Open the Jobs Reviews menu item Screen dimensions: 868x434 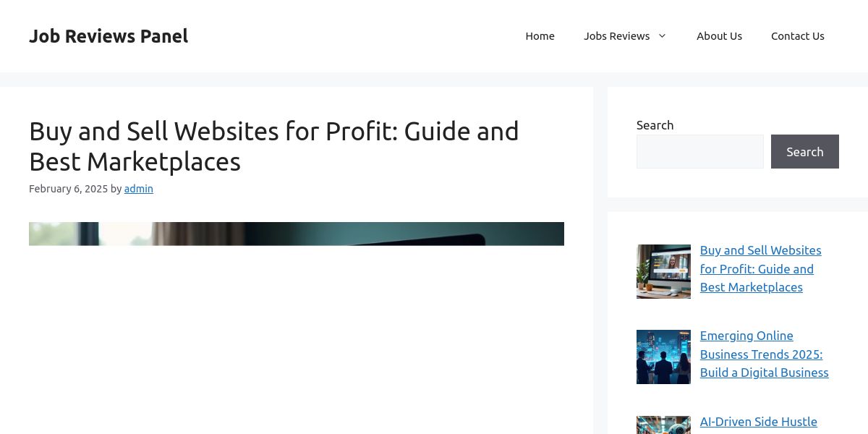(x=616, y=36)
